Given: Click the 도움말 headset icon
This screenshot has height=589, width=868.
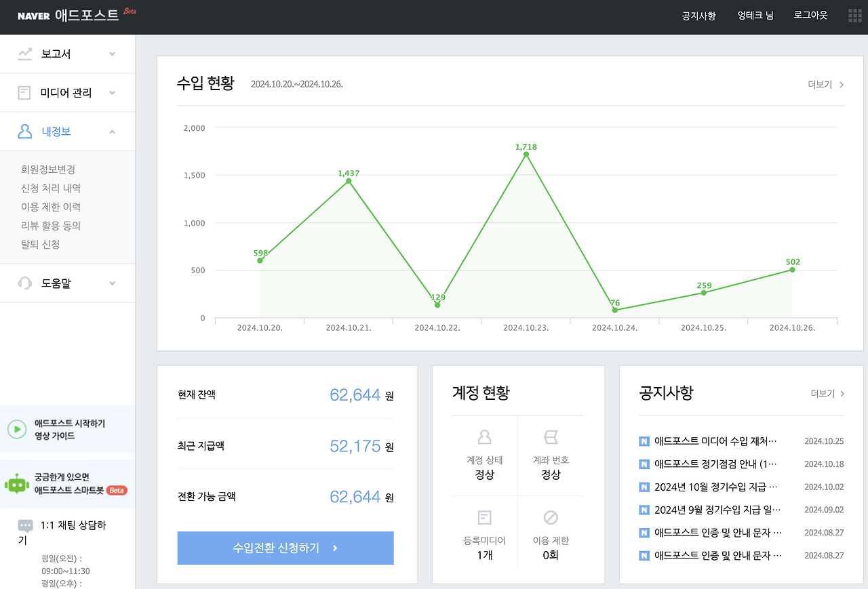Looking at the screenshot, I should click(x=26, y=283).
